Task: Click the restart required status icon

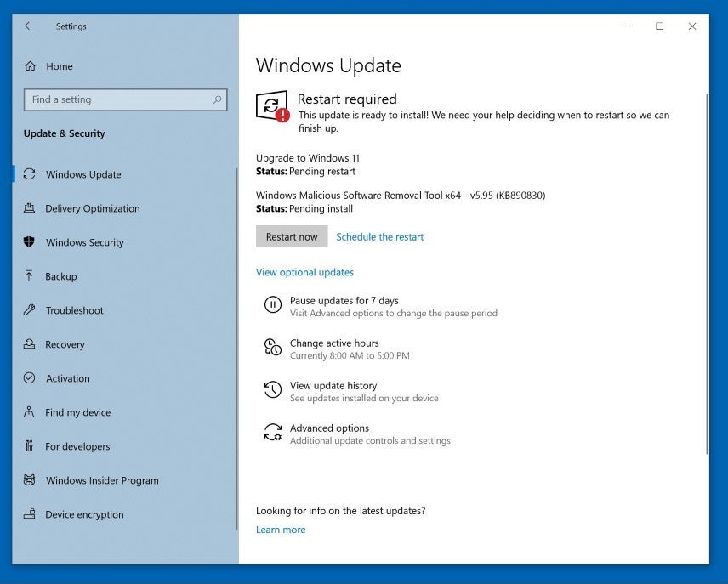Action: (x=272, y=106)
